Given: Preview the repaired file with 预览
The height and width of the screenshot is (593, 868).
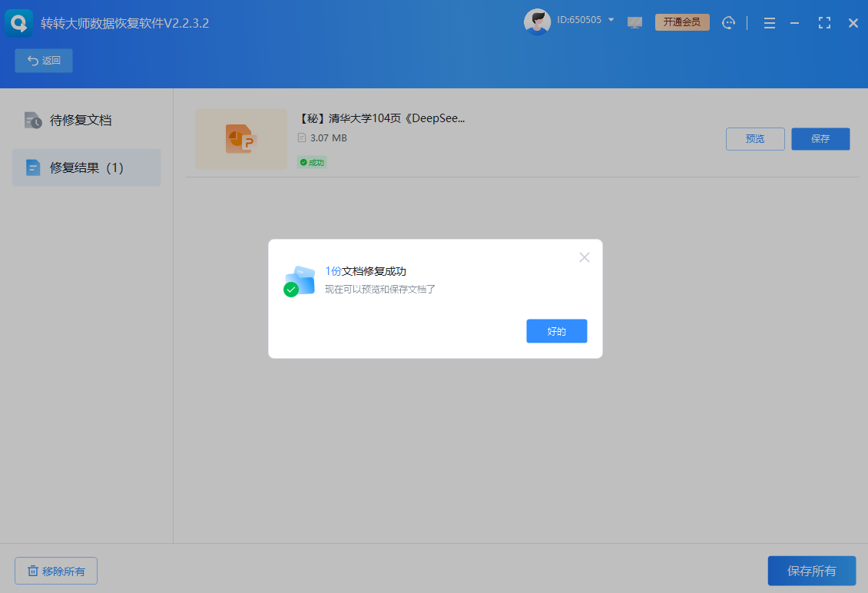Looking at the screenshot, I should tap(755, 139).
